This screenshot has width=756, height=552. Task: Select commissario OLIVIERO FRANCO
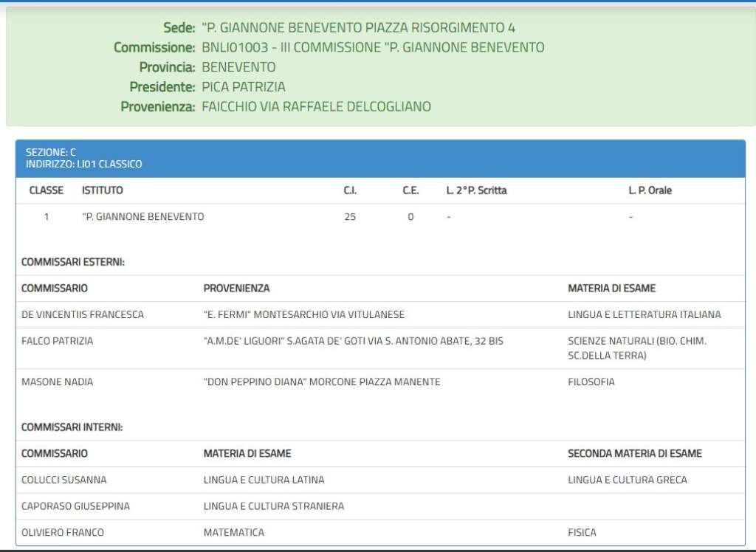coord(63,533)
